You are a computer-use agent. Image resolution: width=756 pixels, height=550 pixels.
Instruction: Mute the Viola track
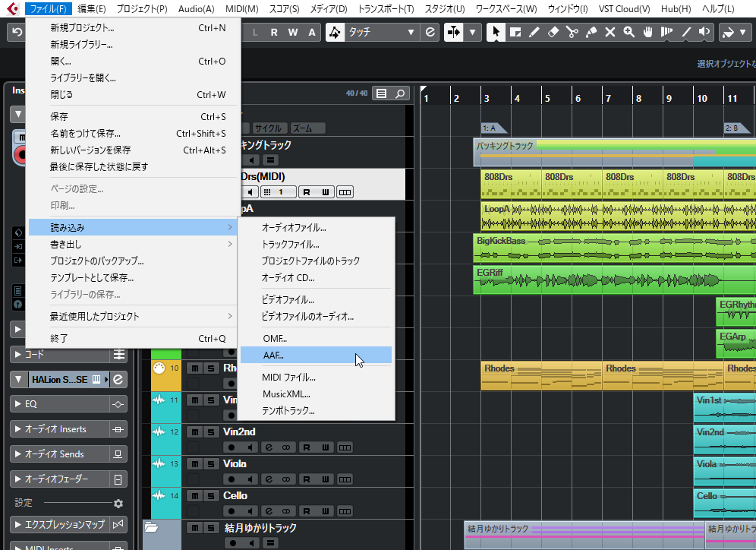(x=194, y=463)
